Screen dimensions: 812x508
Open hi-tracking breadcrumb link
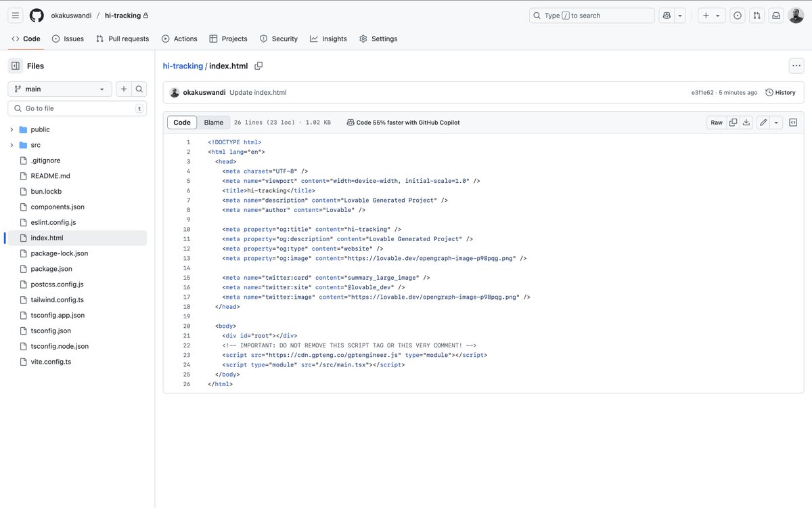[183, 66]
